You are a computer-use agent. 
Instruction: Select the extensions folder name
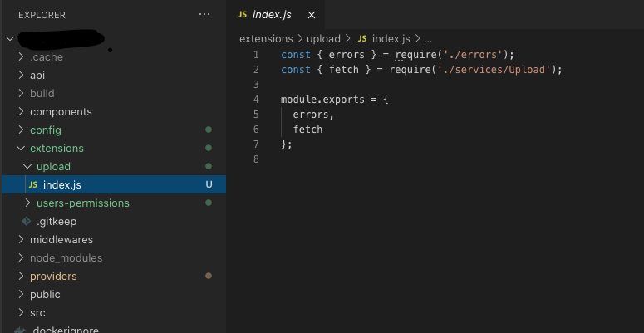tap(57, 148)
